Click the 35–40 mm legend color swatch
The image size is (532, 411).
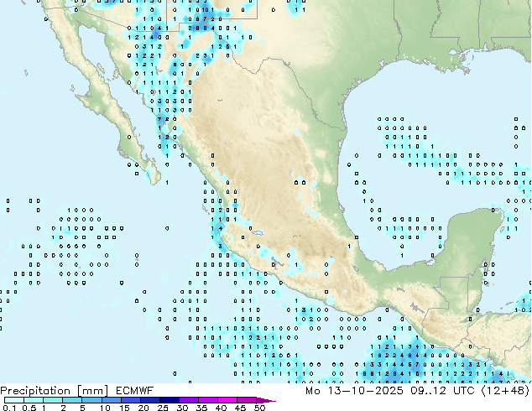tap(208, 400)
